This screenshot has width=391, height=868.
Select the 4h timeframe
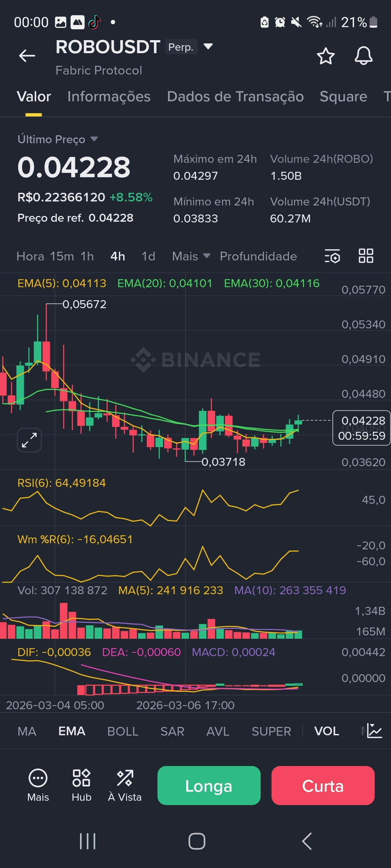[118, 256]
